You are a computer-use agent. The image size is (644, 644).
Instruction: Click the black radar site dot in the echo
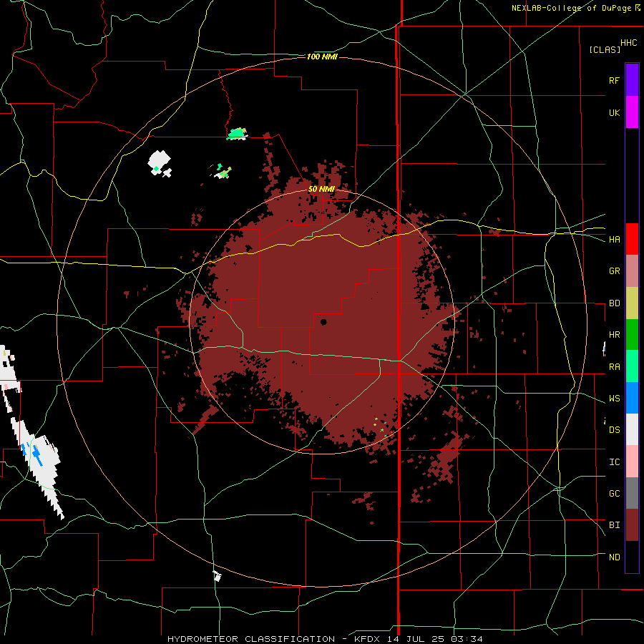tap(323, 322)
